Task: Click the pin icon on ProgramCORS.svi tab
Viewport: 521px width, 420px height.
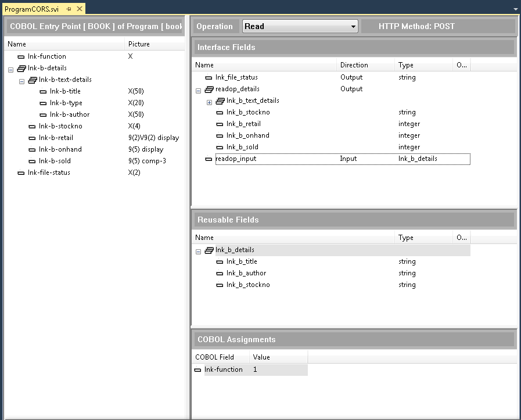Action: click(69, 9)
